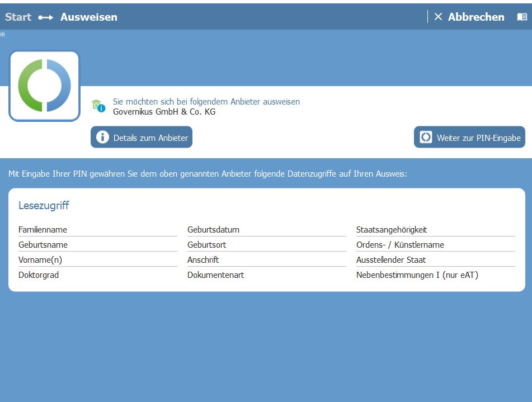Click the Doktorgrad entry
This screenshot has width=532, height=402.
39,275
